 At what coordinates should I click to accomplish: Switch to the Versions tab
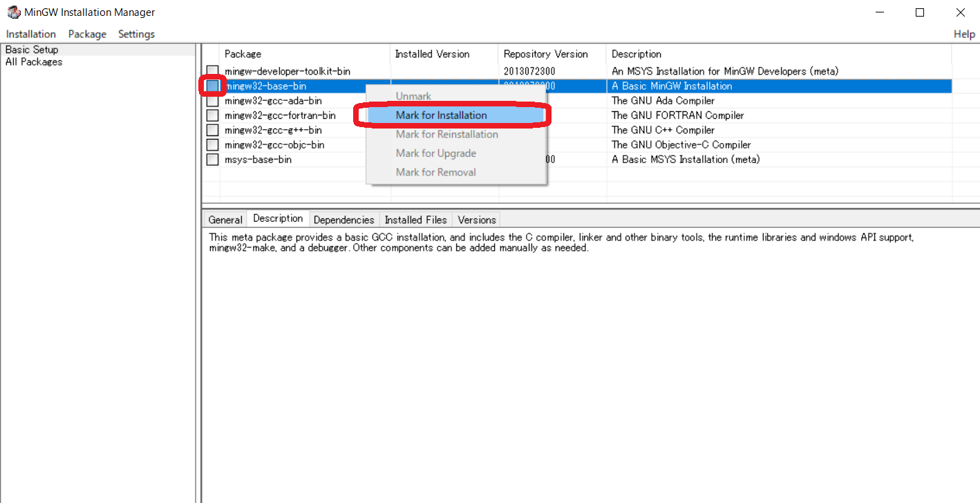[x=477, y=220]
